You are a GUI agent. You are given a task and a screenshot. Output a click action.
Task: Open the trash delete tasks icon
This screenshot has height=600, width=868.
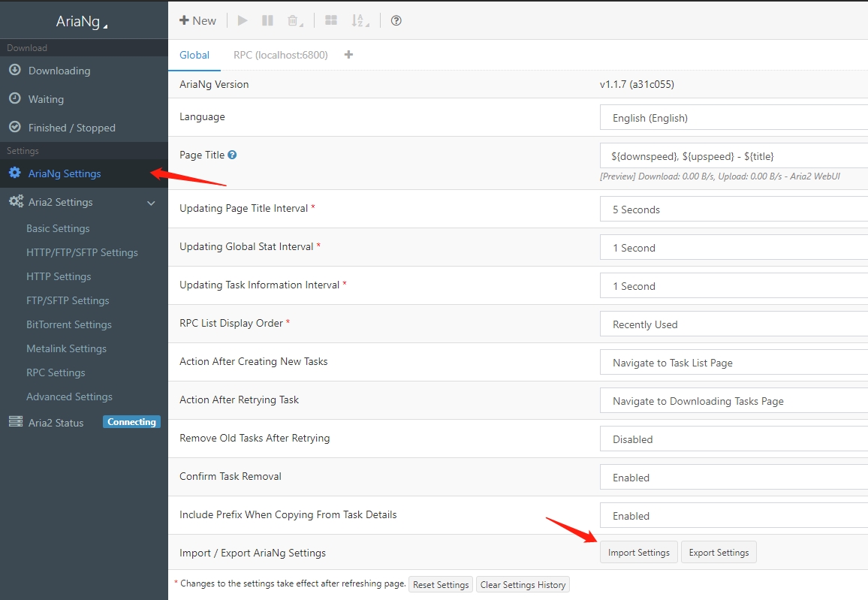click(x=295, y=20)
